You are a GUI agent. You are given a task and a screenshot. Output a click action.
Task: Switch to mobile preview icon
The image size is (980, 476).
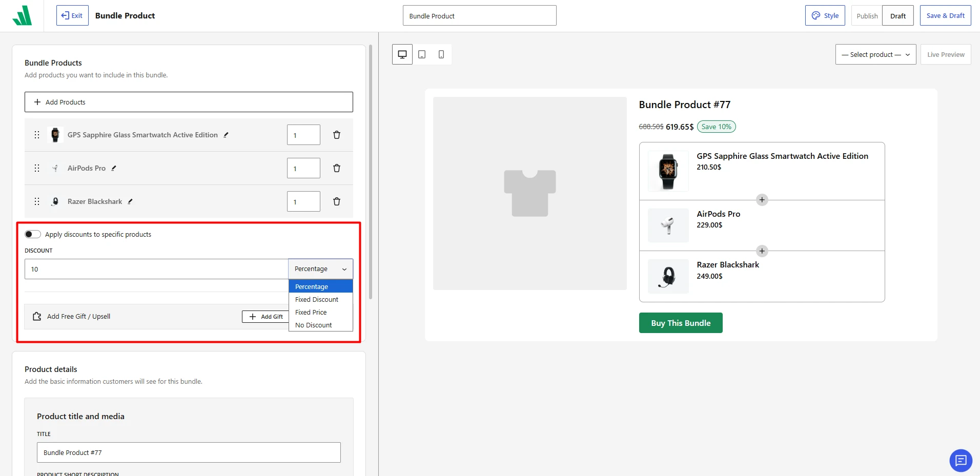[x=441, y=54]
